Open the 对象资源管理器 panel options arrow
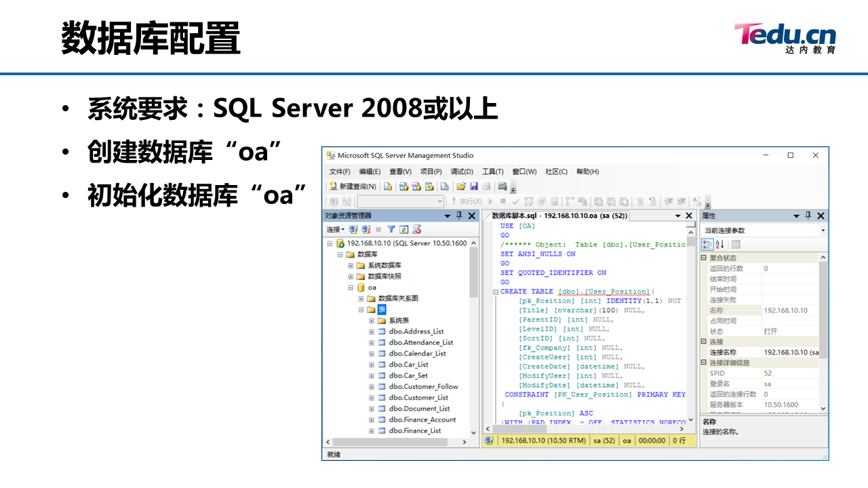 click(448, 216)
